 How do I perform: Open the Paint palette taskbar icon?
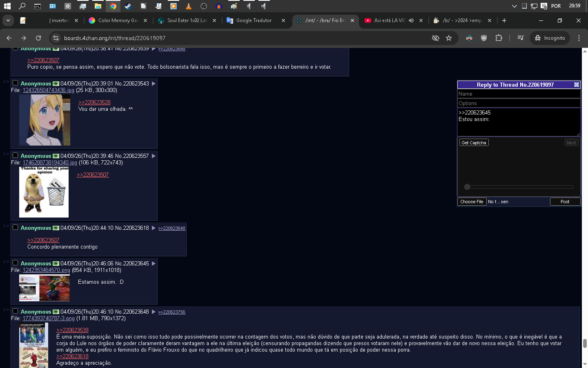(234, 6)
